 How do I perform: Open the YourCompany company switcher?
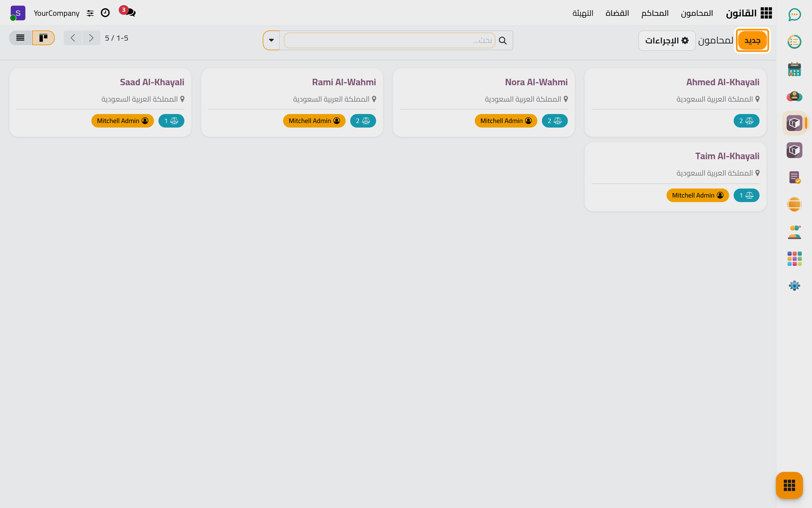point(56,14)
